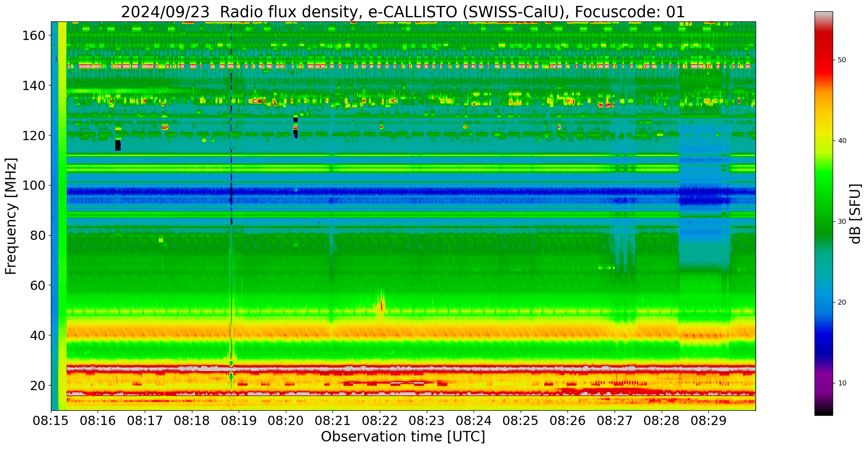Click the 80 frequency tick label
This screenshot has height=449, width=868.
(37, 236)
